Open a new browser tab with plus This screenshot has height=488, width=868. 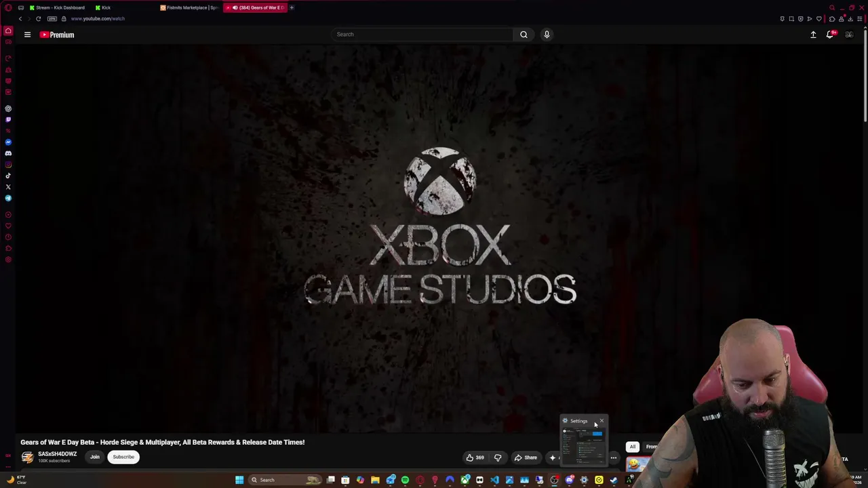click(292, 7)
